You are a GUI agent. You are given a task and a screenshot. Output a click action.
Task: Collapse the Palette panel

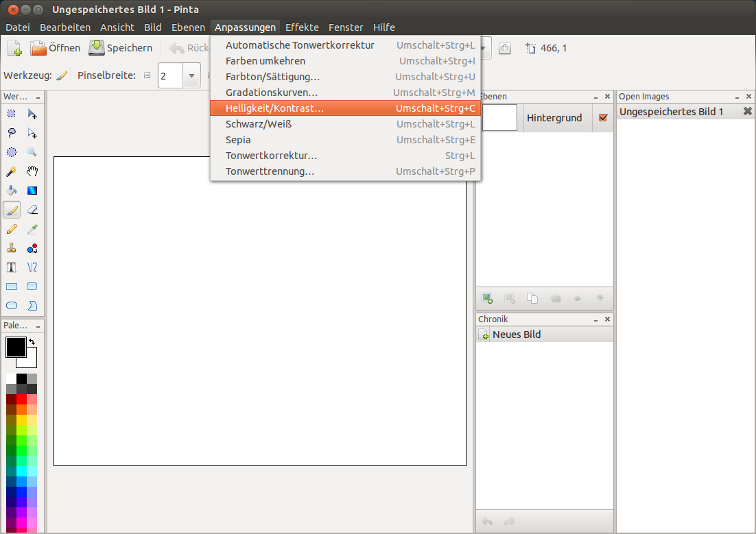click(38, 326)
